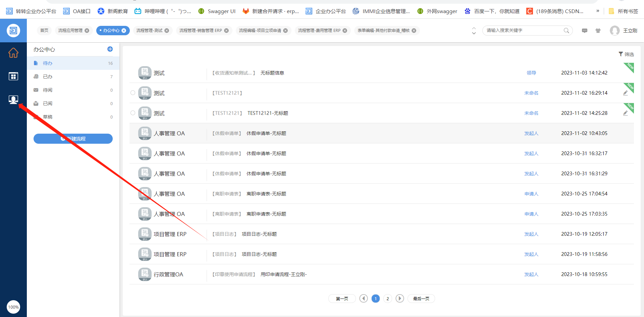Screen dimensions: 644x317
Task: Select page 1 in pagination
Action: (x=376, y=299)
